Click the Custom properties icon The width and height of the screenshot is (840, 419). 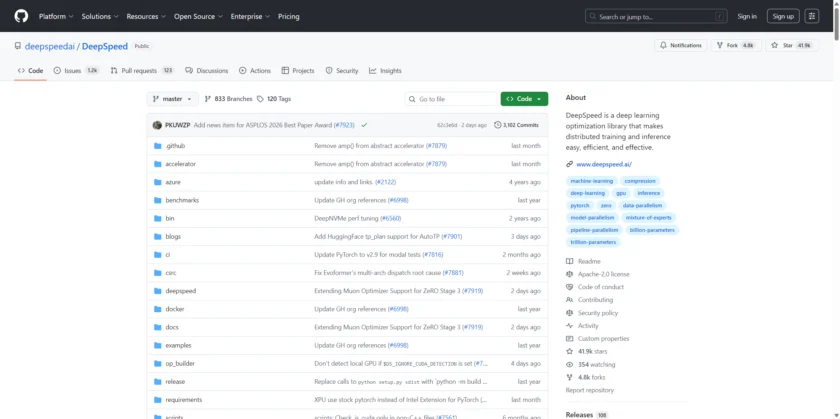[x=569, y=339]
